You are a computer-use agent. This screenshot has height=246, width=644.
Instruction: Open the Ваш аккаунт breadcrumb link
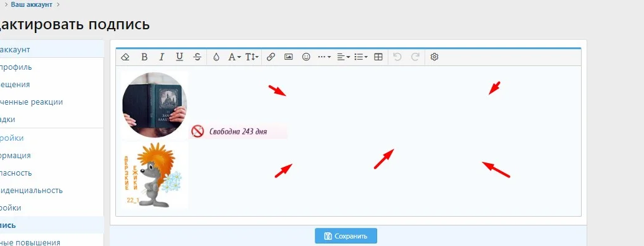pyautogui.click(x=32, y=5)
